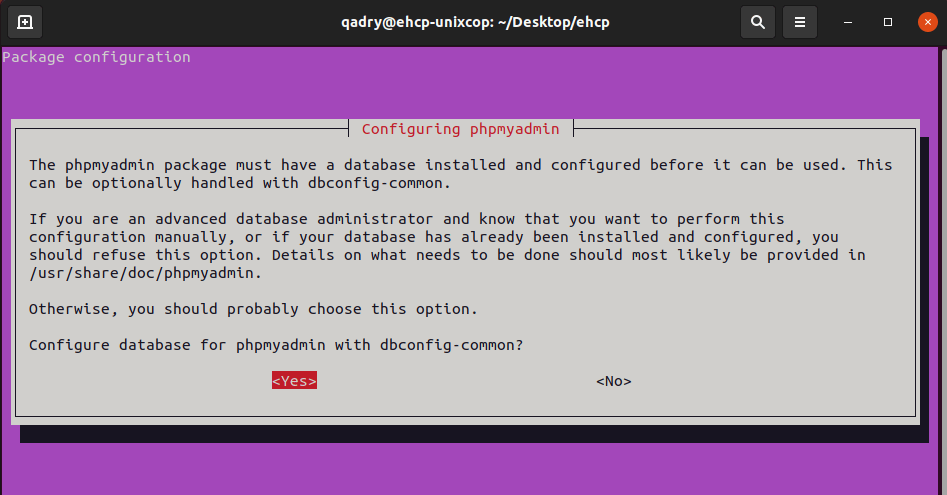Click the 'Package configuration' header text
947x495 pixels.
click(97, 57)
